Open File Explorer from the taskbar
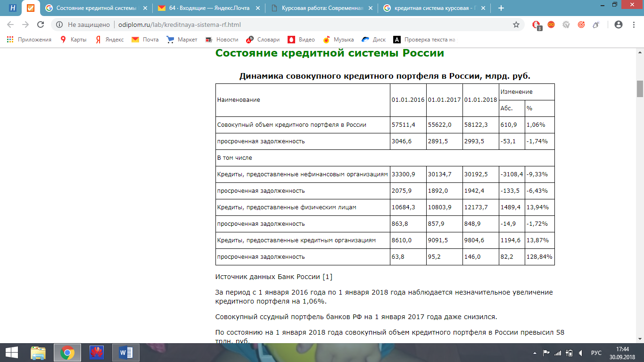The width and height of the screenshot is (644, 362). 39,353
